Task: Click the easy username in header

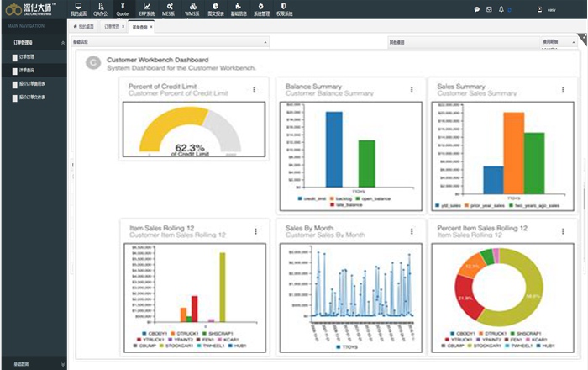Action: click(551, 10)
